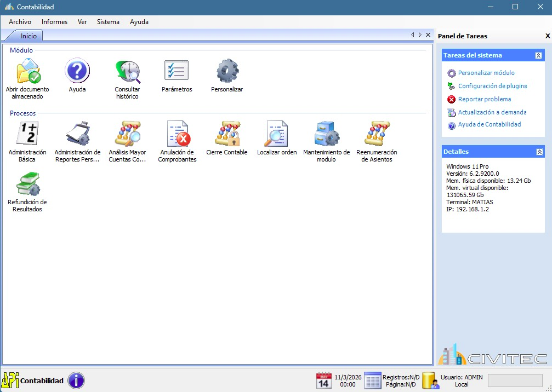Screen dimensions: 552x392
Task: Launch Anulación de Comprobantes process
Action: pyautogui.click(x=178, y=134)
